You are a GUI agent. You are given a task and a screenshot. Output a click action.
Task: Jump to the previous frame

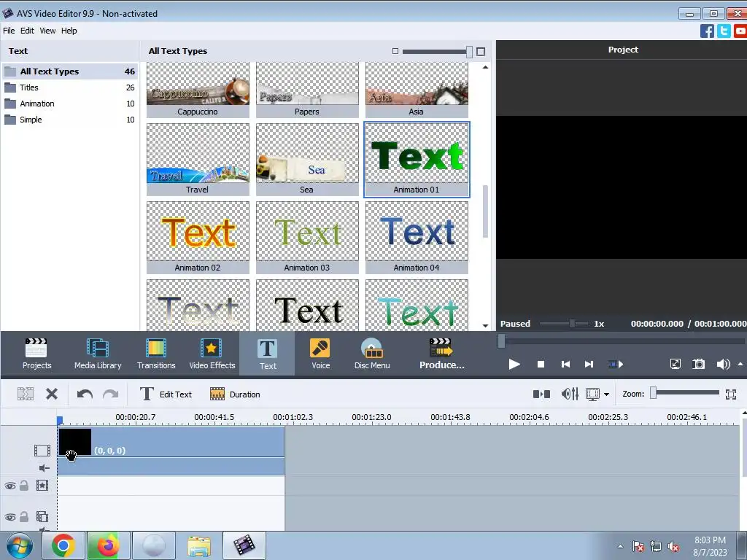(x=565, y=365)
